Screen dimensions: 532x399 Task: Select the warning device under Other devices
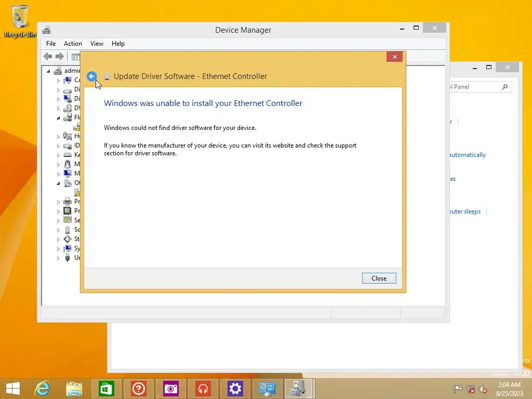pos(77,192)
